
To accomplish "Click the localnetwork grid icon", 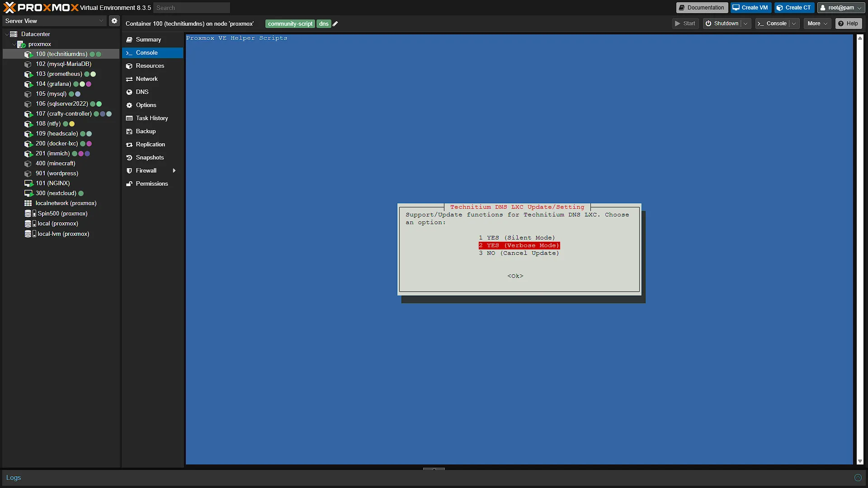I will tap(28, 203).
